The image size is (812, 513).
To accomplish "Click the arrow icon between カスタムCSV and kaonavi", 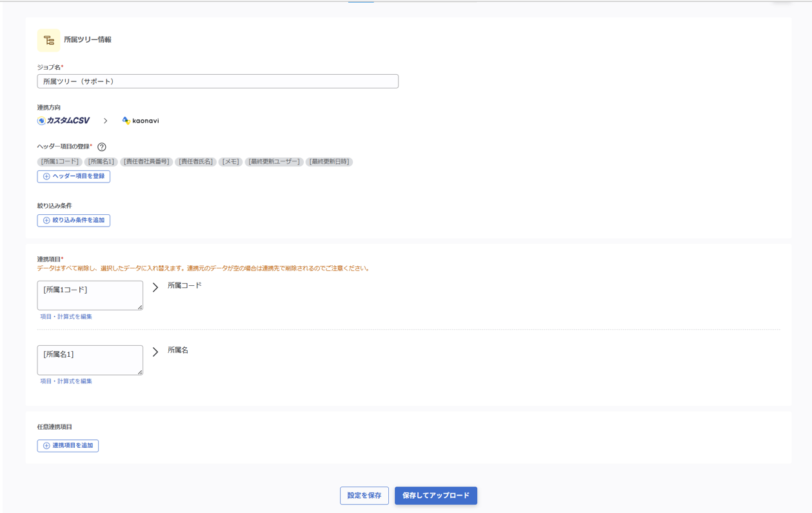I will pyautogui.click(x=105, y=120).
